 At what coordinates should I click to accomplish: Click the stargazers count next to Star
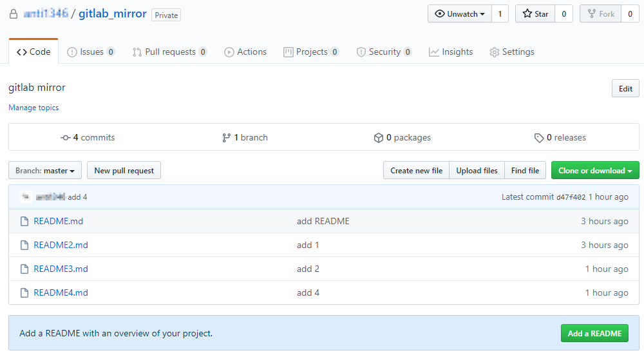click(x=564, y=14)
